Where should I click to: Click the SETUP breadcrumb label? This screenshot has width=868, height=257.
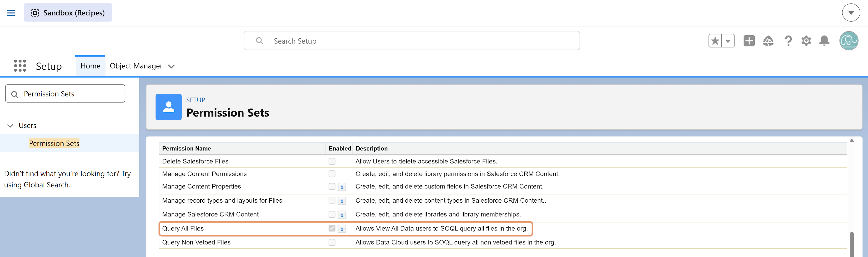[196, 100]
